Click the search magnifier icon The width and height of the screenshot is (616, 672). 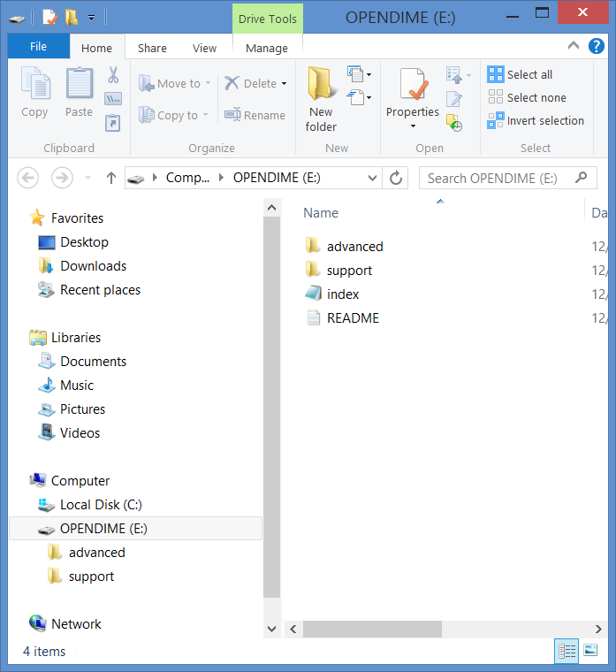tap(581, 177)
